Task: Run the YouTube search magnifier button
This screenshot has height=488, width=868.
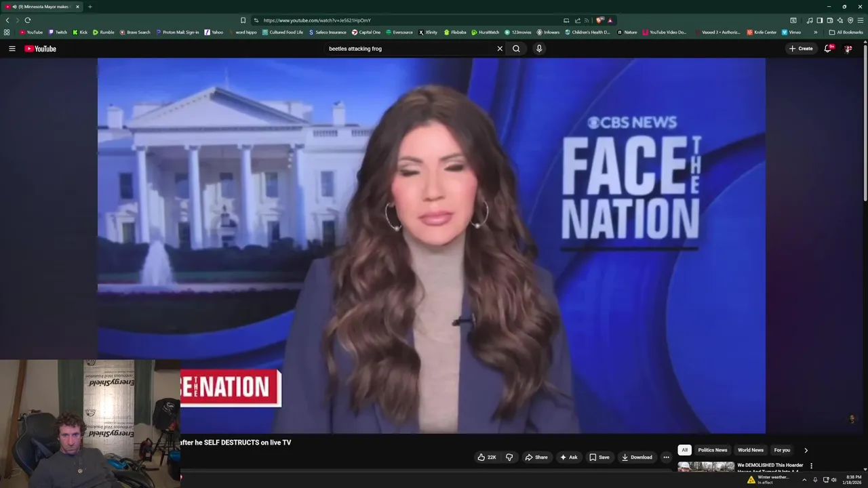Action: pyautogui.click(x=516, y=49)
